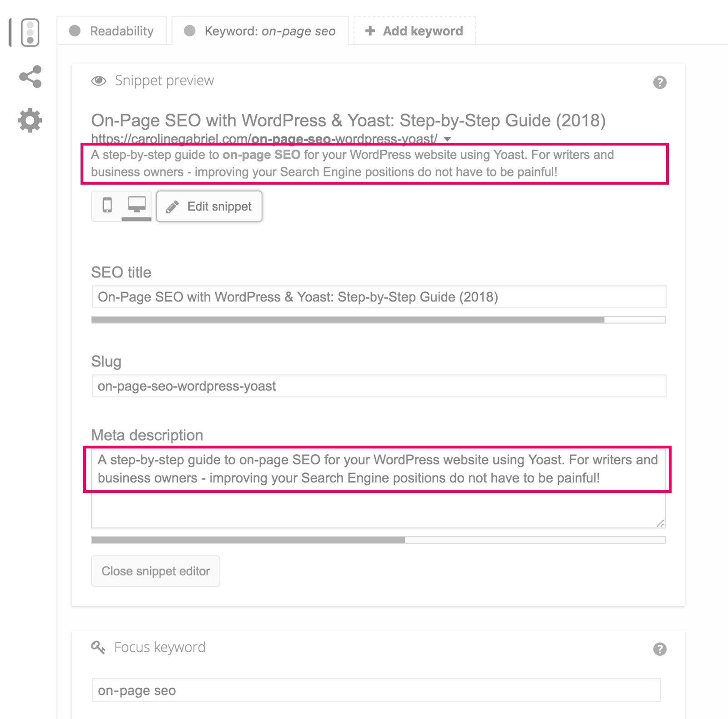Expand the dropdown arrow after the snippet URL

point(447,139)
